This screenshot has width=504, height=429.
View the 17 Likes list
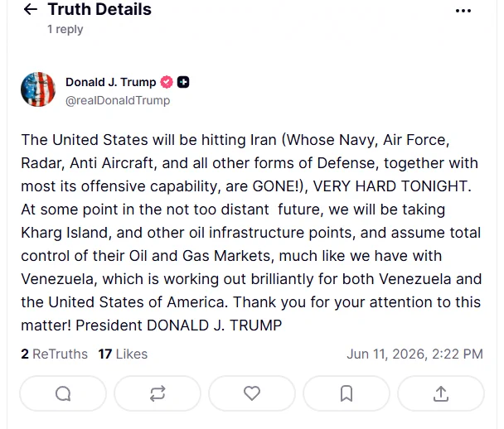click(123, 354)
